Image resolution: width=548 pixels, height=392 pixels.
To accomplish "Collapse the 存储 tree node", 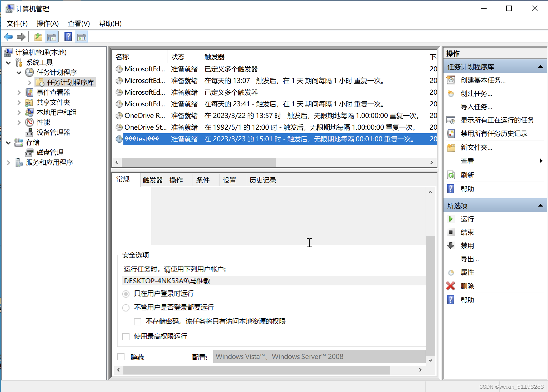I will click(x=9, y=143).
